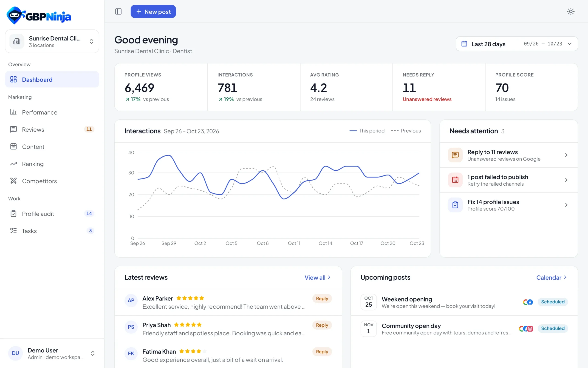Open Profile audit in the sidebar
This screenshot has width=588, height=368.
(x=52, y=213)
